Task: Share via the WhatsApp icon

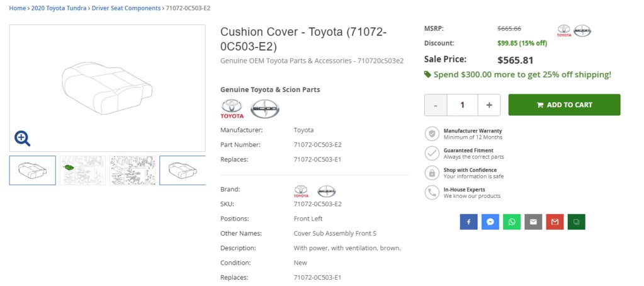Action: point(512,222)
